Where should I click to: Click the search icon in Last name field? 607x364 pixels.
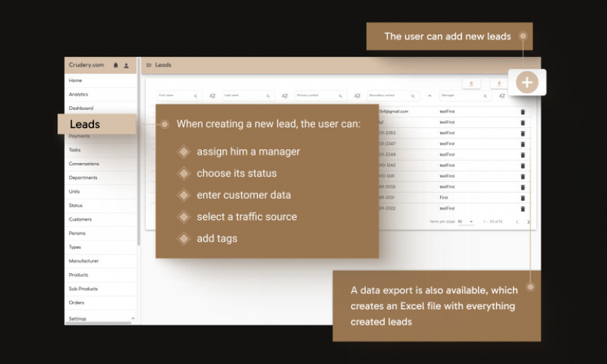268,96
